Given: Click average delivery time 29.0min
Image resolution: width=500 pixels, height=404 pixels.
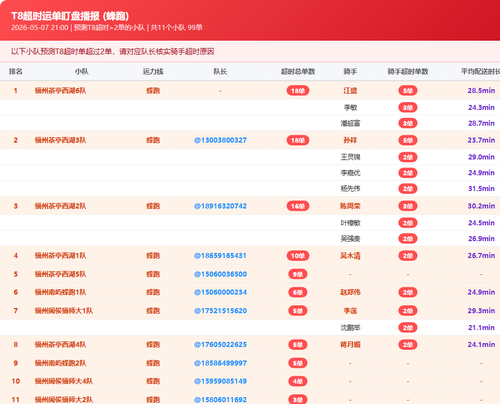Looking at the screenshot, I should coord(481,157).
